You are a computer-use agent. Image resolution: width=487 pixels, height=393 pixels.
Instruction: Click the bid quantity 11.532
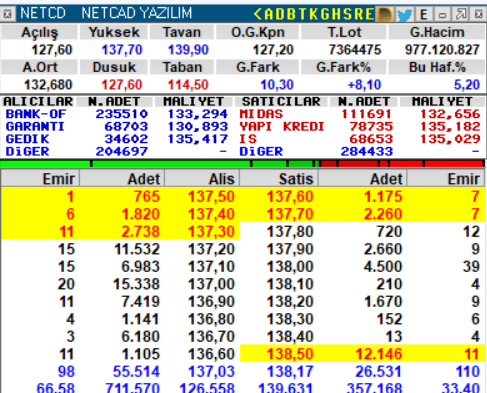pos(137,249)
